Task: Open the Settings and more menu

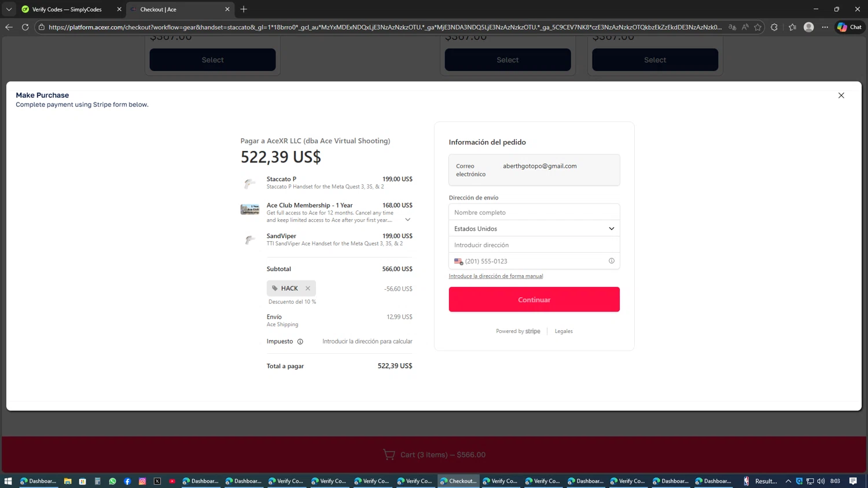Action: [x=825, y=27]
